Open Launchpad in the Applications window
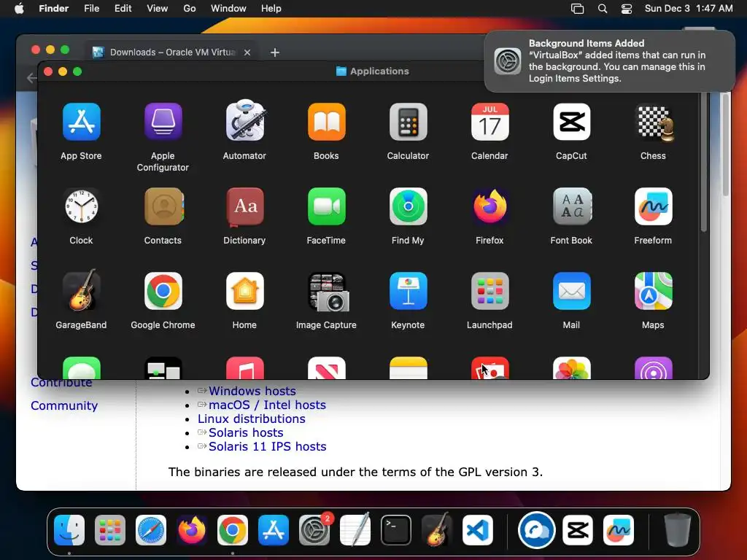Screen dimensions: 747x560 (489, 291)
